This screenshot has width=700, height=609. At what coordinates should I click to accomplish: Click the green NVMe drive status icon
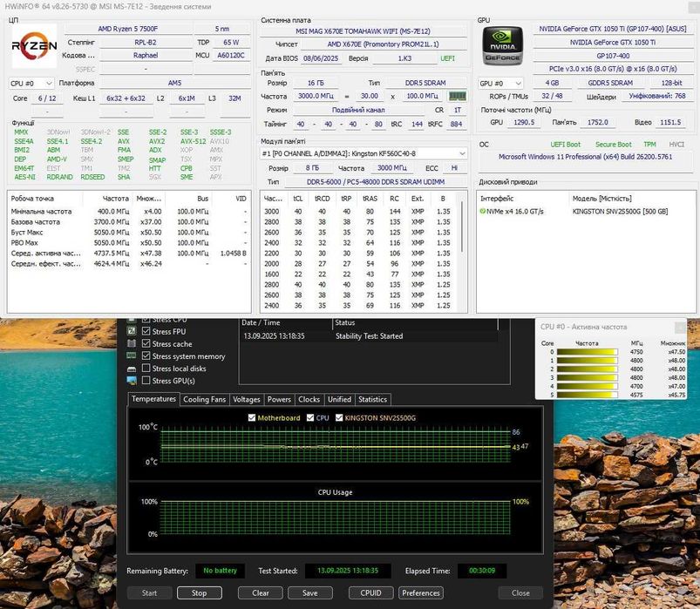pos(482,211)
